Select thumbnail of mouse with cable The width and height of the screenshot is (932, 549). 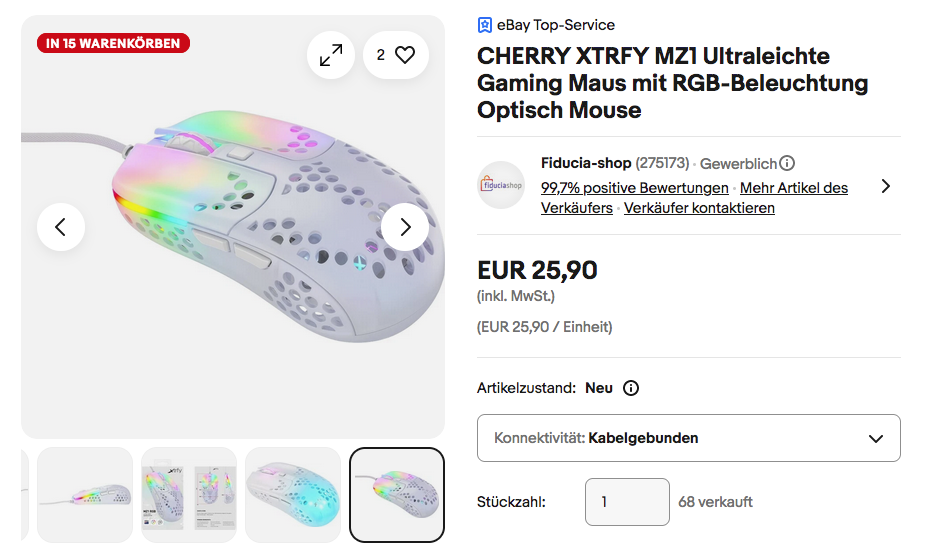point(85,494)
